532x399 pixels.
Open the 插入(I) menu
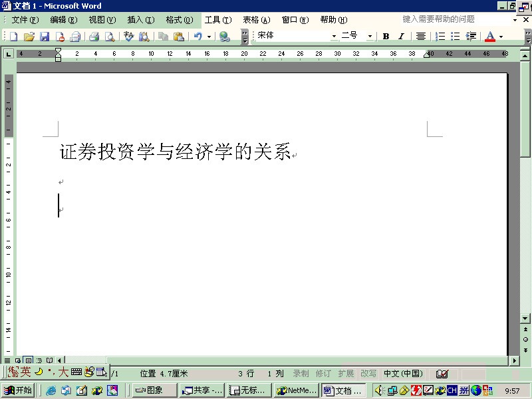(141, 20)
